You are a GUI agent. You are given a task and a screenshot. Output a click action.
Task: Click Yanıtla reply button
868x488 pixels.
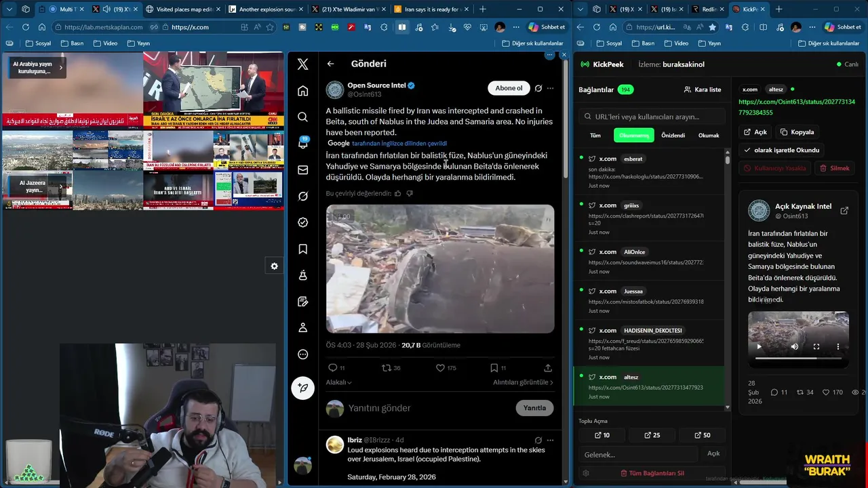pyautogui.click(x=534, y=408)
